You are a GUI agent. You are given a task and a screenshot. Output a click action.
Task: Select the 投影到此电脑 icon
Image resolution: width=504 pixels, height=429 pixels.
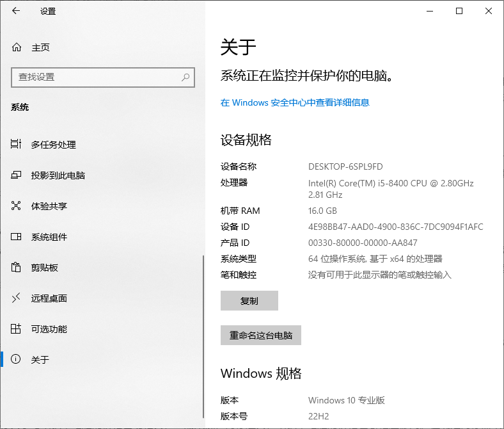(16, 175)
